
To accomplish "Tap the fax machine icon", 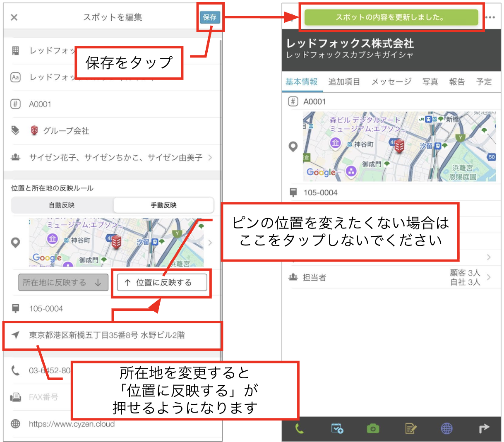I will click(15, 397).
